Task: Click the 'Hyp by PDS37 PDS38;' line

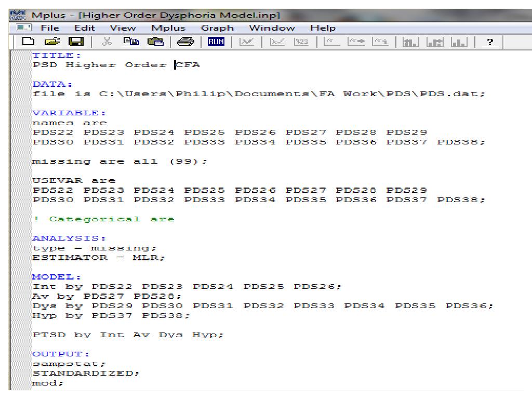Action: 111,316
